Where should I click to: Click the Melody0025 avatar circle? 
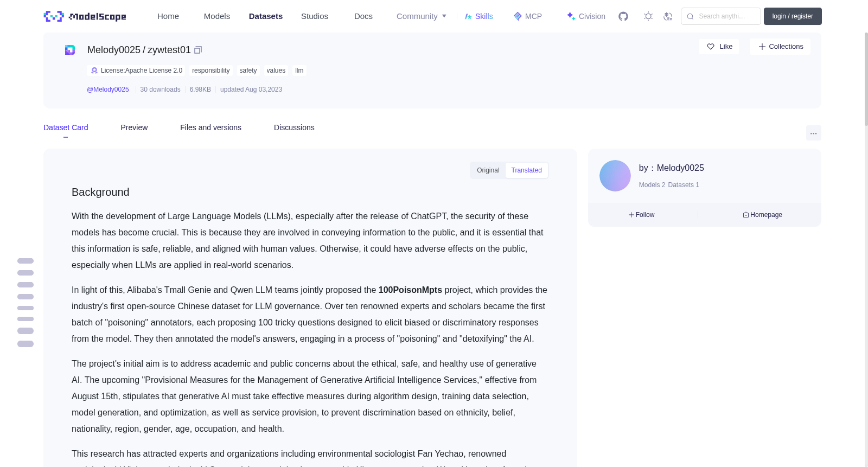click(615, 176)
